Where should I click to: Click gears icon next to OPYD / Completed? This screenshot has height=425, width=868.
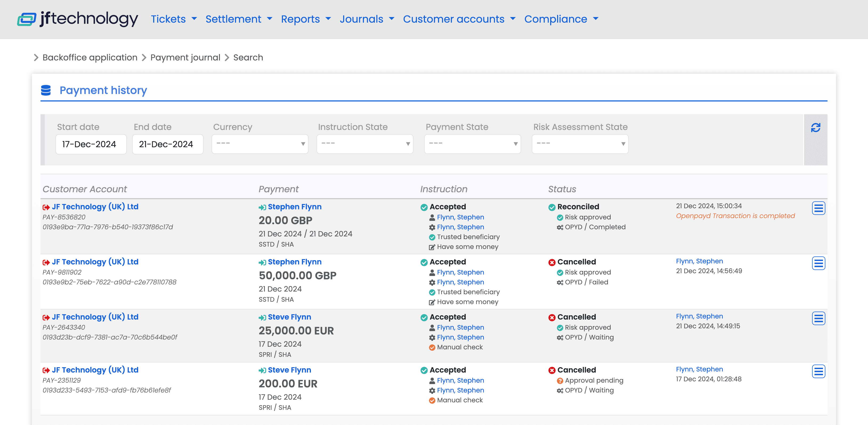(x=560, y=228)
